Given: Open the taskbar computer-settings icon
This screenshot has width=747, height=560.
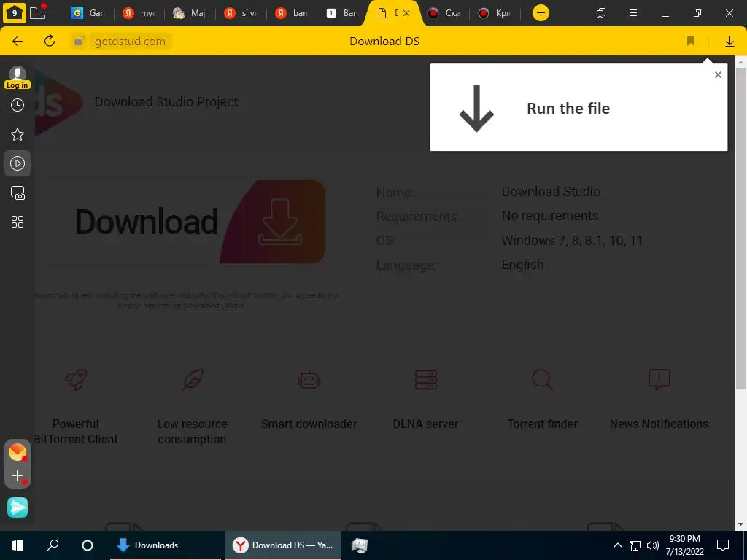Looking at the screenshot, I should pyautogui.click(x=360, y=545).
